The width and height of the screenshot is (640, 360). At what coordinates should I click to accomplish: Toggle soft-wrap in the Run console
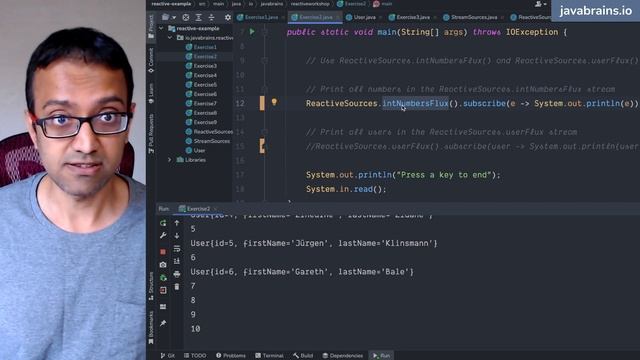click(177, 249)
